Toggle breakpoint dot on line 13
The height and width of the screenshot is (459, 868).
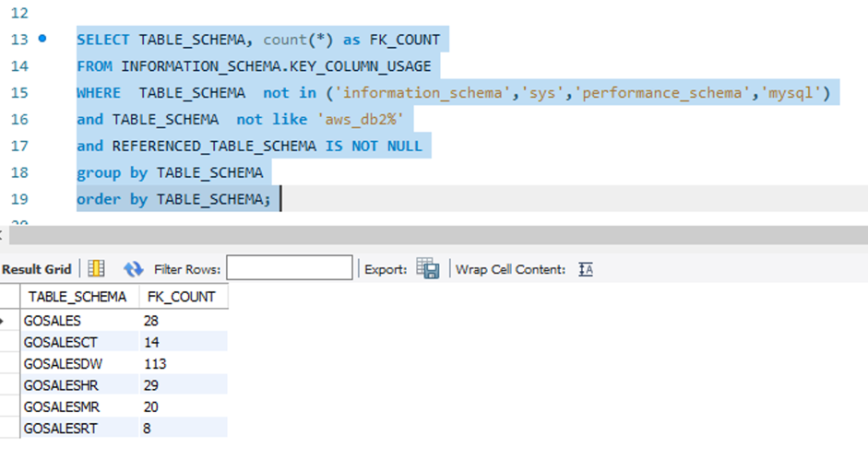(x=42, y=38)
